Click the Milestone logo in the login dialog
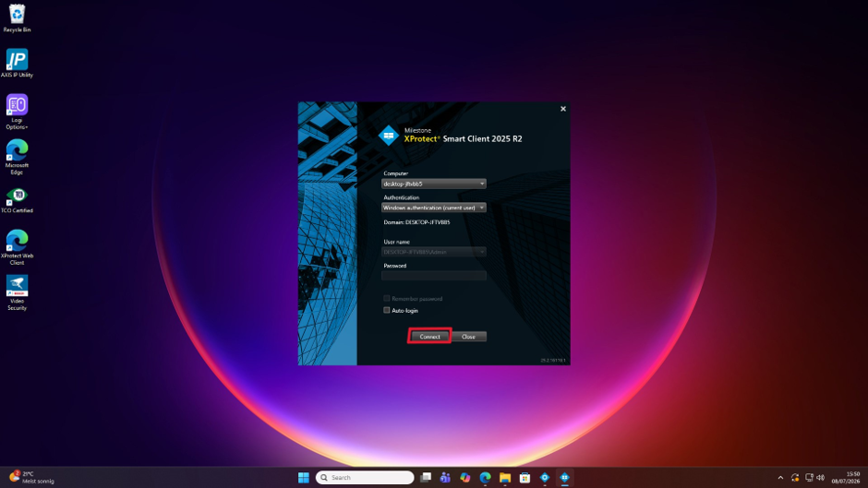The height and width of the screenshot is (488, 868). pyautogui.click(x=389, y=136)
